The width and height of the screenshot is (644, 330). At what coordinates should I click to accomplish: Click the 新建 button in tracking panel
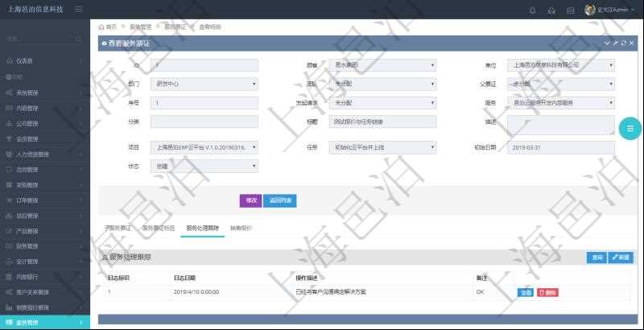coord(621,258)
